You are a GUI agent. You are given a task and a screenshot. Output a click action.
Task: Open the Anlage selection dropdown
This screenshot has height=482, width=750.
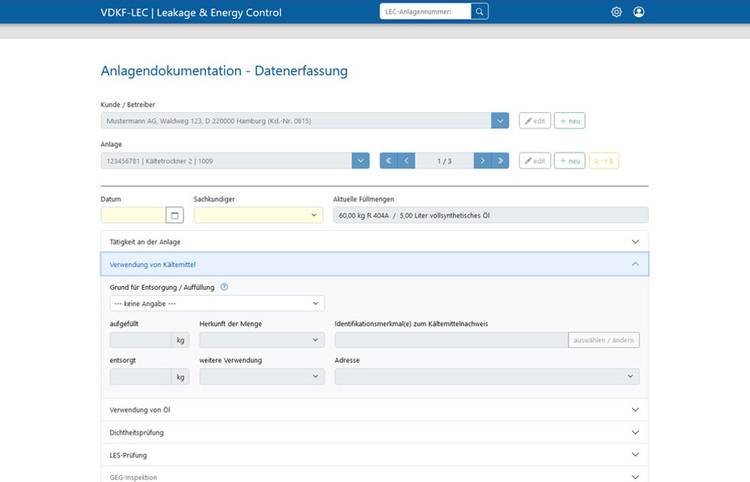coord(360,160)
